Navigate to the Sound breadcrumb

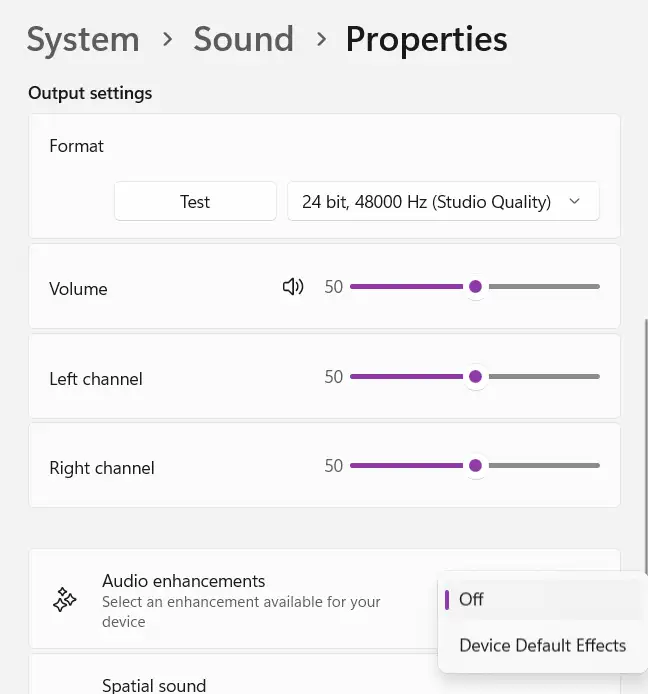(244, 40)
